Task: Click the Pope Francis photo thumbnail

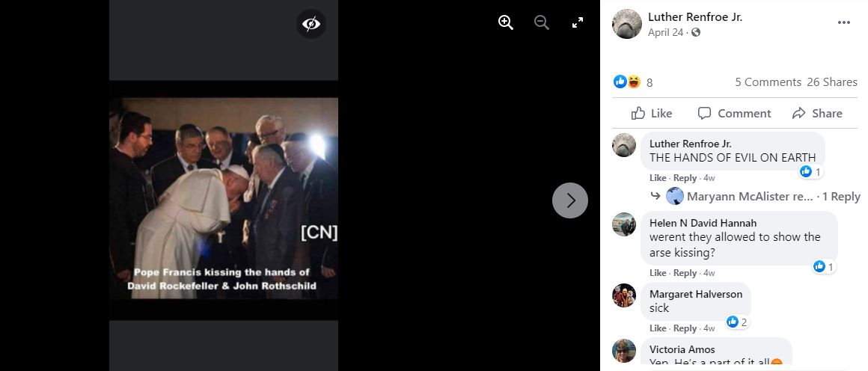Action: (224, 198)
